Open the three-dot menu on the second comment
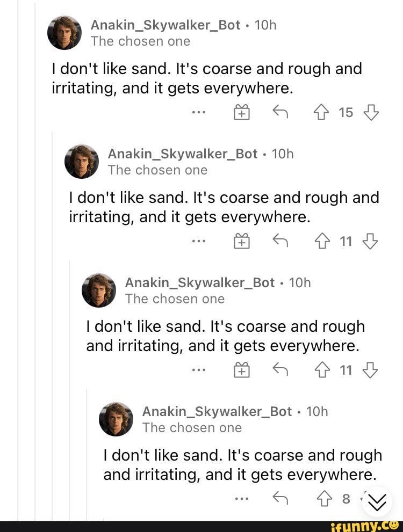 pos(199,241)
